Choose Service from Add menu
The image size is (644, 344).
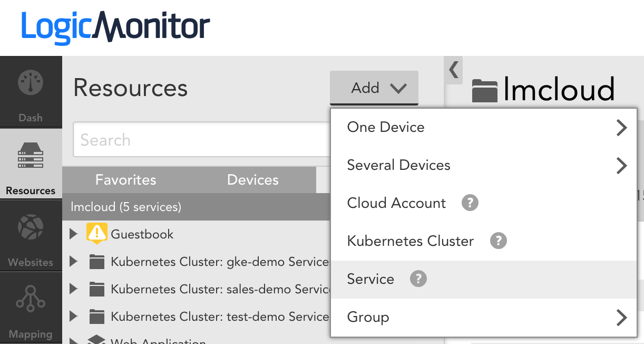pyautogui.click(x=483, y=279)
